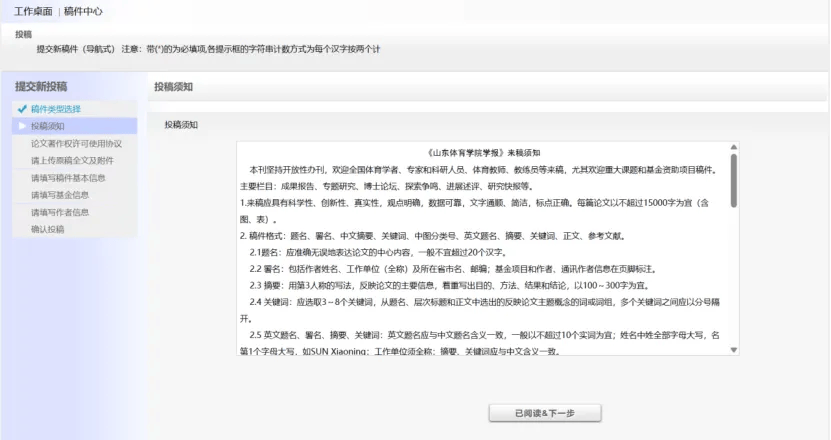
Task: Click inside the 来稿须知 text area
Action: [x=480, y=250]
